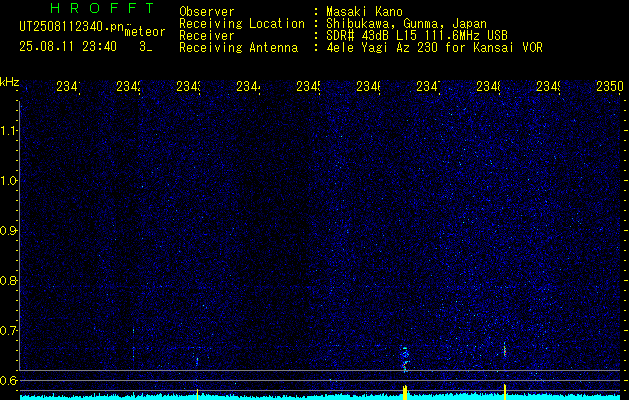Click the 2348 time axis label

[488, 86]
